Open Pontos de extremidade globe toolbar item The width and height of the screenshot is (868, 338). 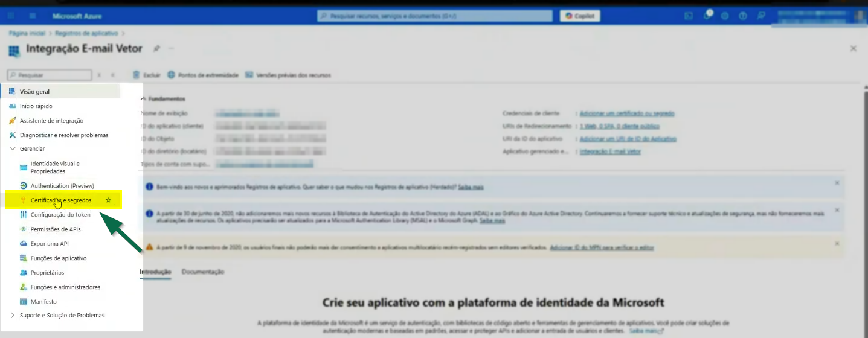tap(203, 75)
